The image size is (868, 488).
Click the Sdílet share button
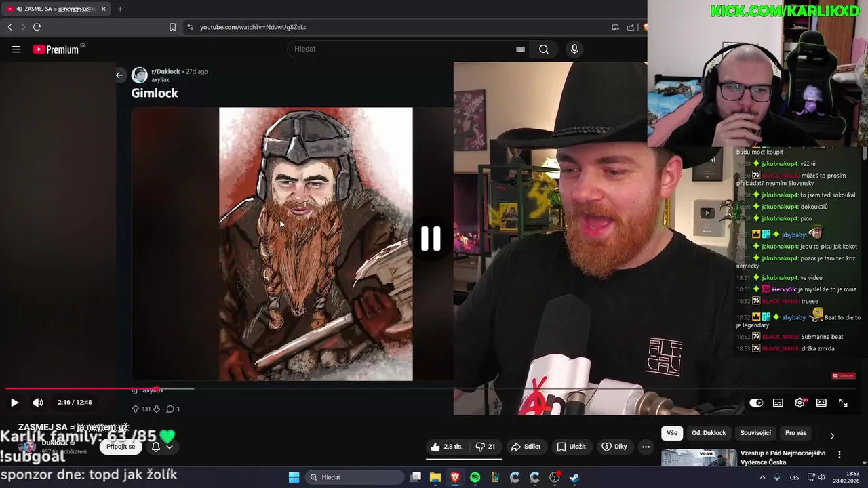tap(526, 447)
